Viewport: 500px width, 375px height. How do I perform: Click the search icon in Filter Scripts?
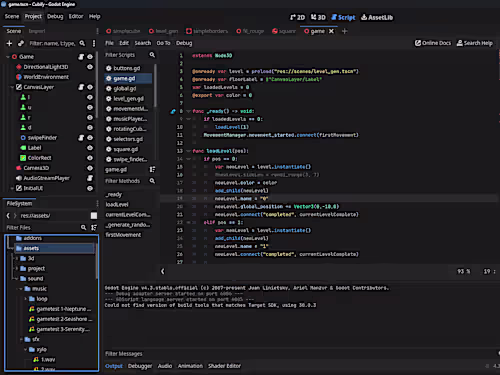[152, 55]
